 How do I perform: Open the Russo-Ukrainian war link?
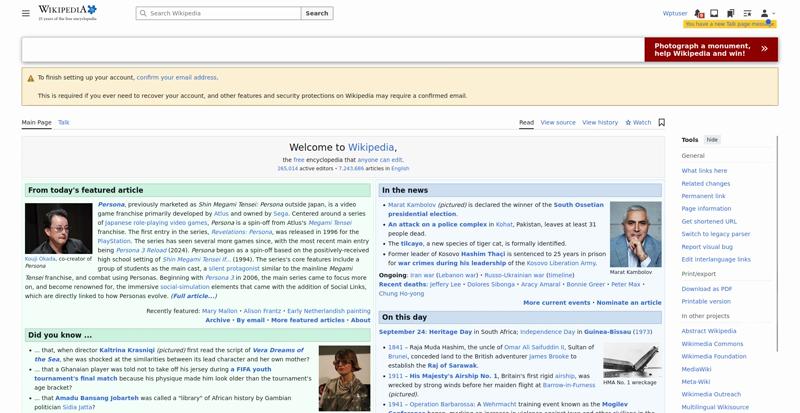[x=514, y=275]
